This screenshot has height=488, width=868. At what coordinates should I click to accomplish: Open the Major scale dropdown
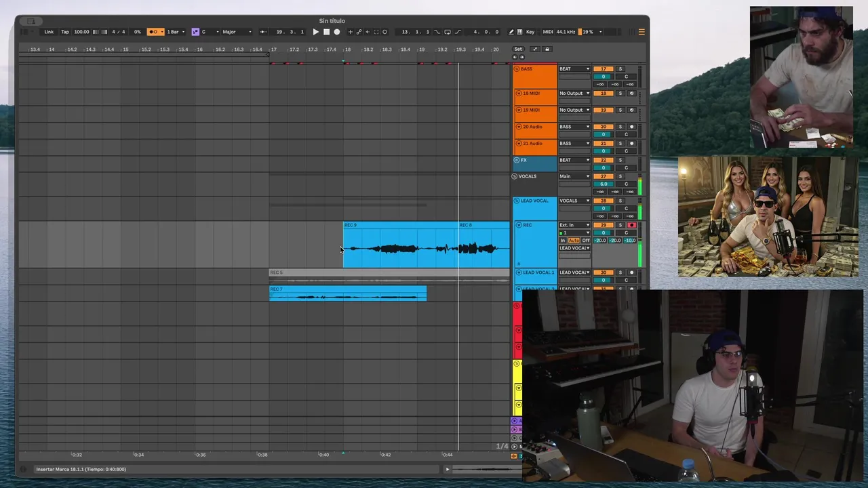coord(237,32)
